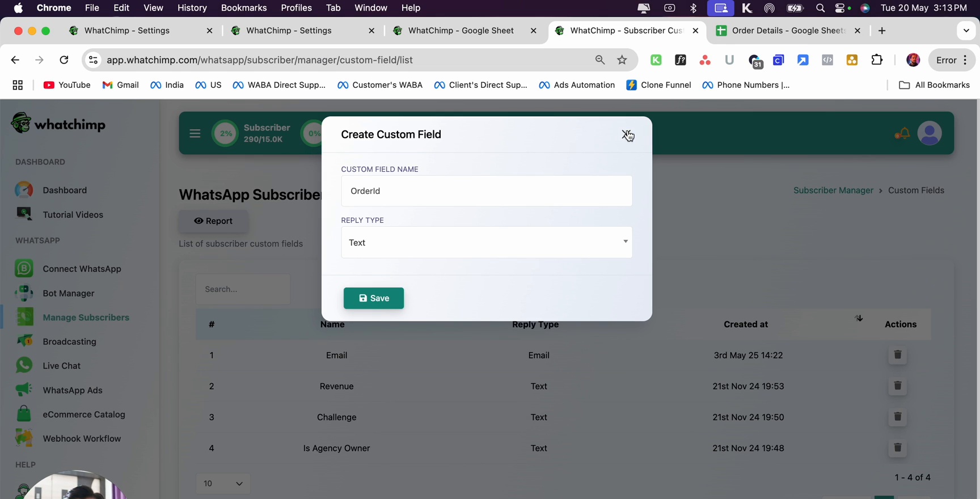Delete the Challenge custom field
The height and width of the screenshot is (499, 980).
tap(897, 417)
